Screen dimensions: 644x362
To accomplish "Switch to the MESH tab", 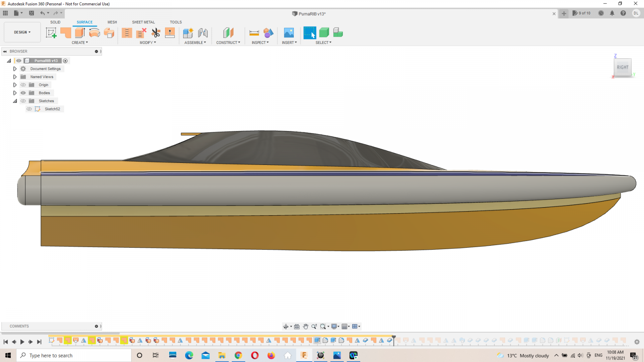I will 112,22.
